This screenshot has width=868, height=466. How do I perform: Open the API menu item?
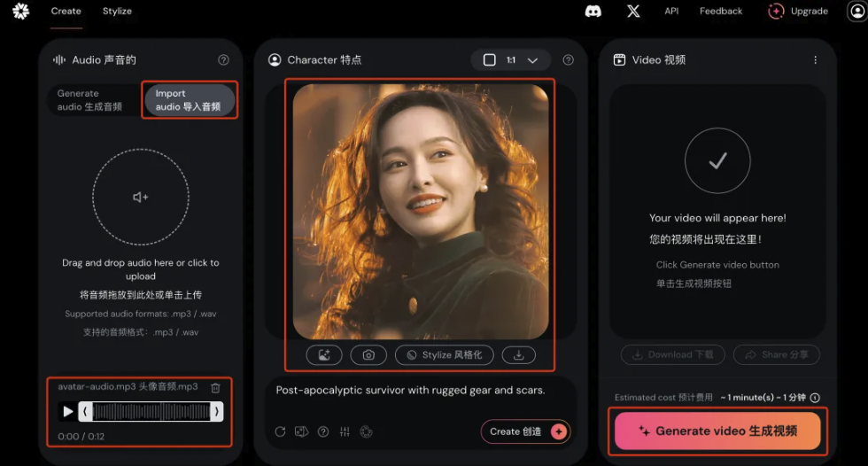tap(671, 11)
